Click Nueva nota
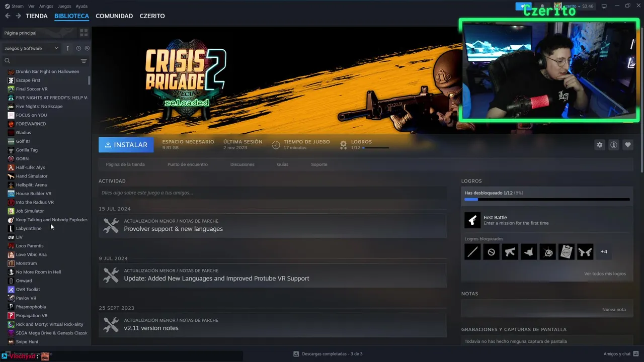 (x=614, y=310)
